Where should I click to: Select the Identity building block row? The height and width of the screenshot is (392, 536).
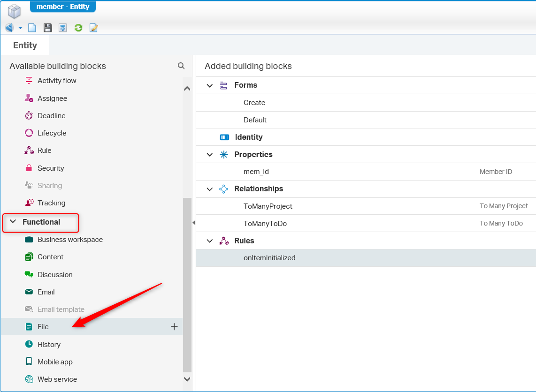point(248,137)
